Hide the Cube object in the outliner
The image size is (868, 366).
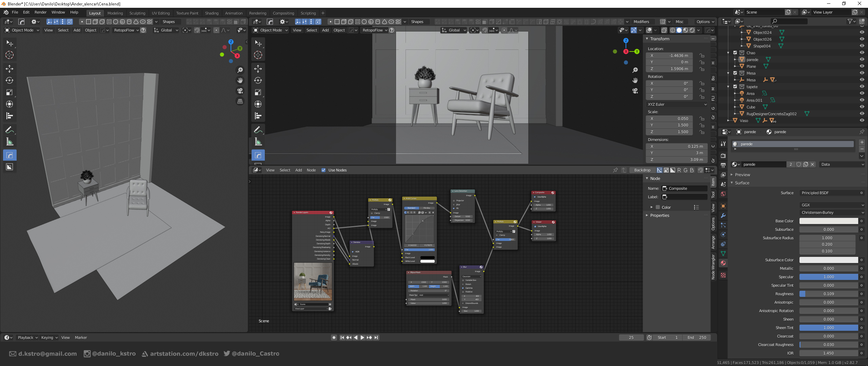pos(862,107)
